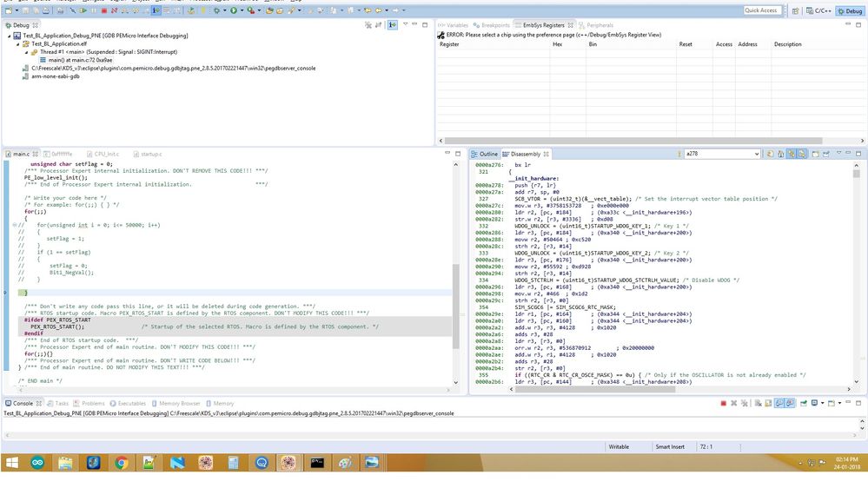
Task: Open the Display Selected Console dropdown
Action: pyautogui.click(x=823, y=404)
